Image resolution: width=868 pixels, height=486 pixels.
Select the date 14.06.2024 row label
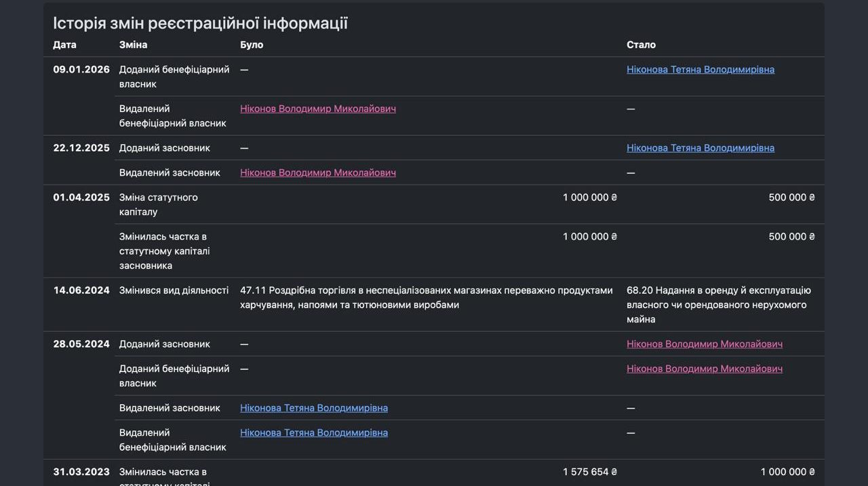[81, 290]
